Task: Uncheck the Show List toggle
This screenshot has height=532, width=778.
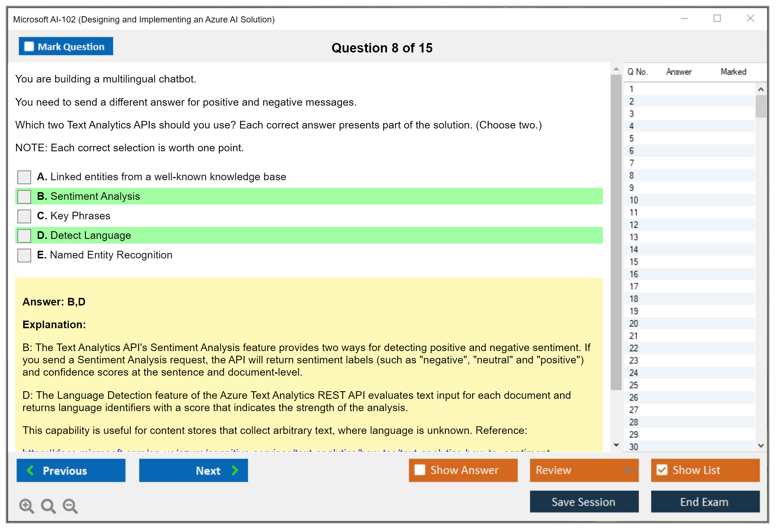Action: (x=662, y=470)
